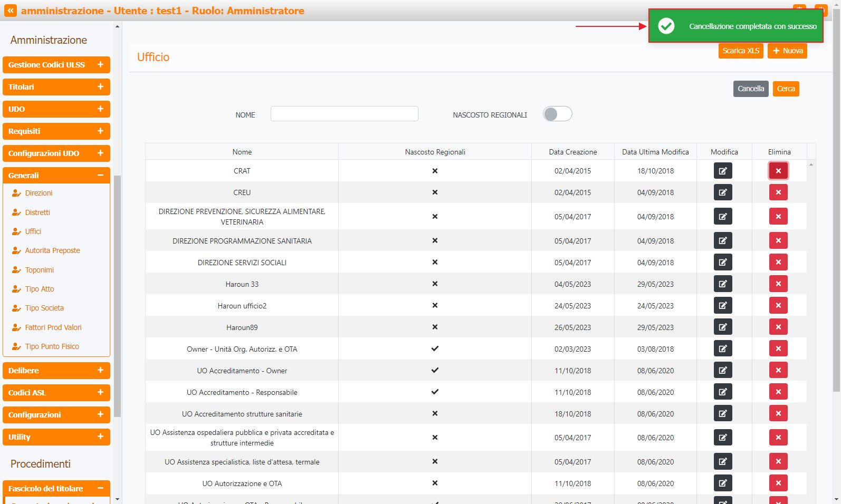Download the list with Scarica XLS

[741, 51]
